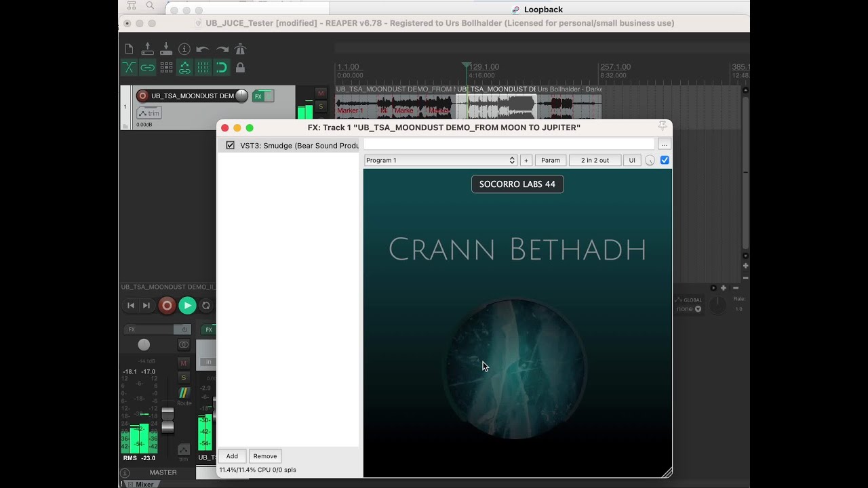868x488 pixels.
Task: Click the Add button in FX window
Action: [232, 456]
